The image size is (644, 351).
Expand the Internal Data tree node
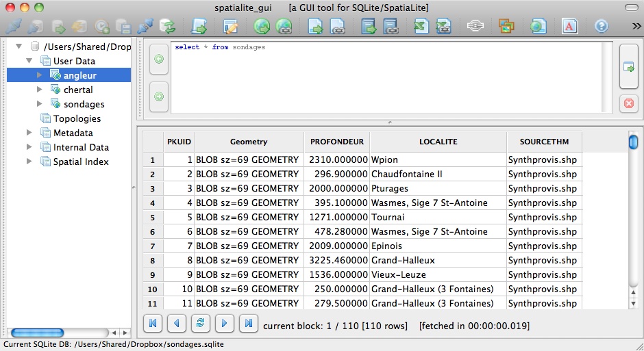[29, 147]
